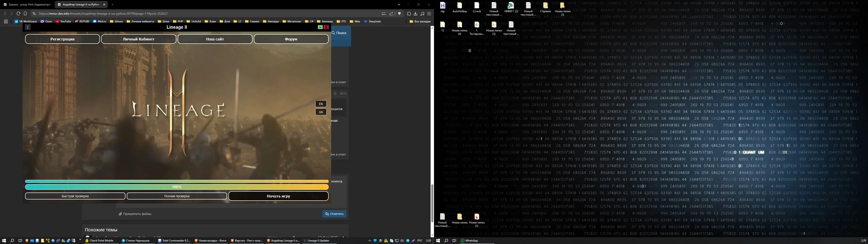Open the media control music note icon
The height and width of the screenshot is (244, 868).
click(422, 14)
